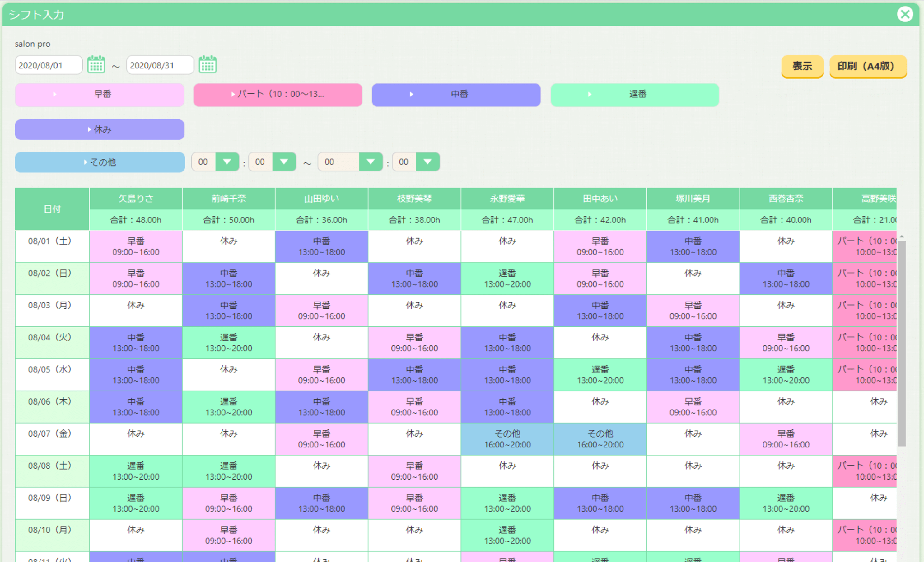Image resolution: width=924 pixels, height=562 pixels.
Task: Click 前崎千奈's 休み cell on 08/01
Action: (x=229, y=246)
